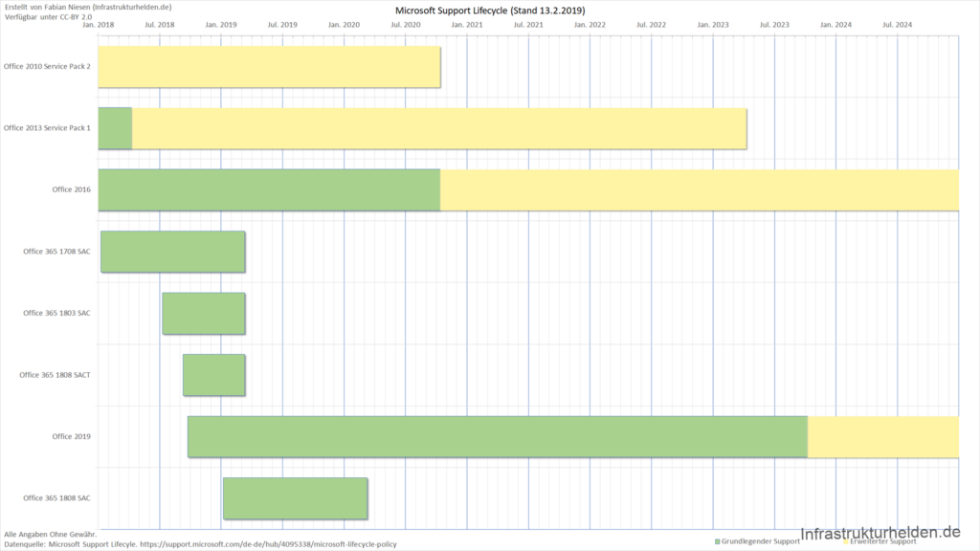This screenshot has height=551, width=980.
Task: Select the Jul. 2018 axis label
Action: click(160, 25)
